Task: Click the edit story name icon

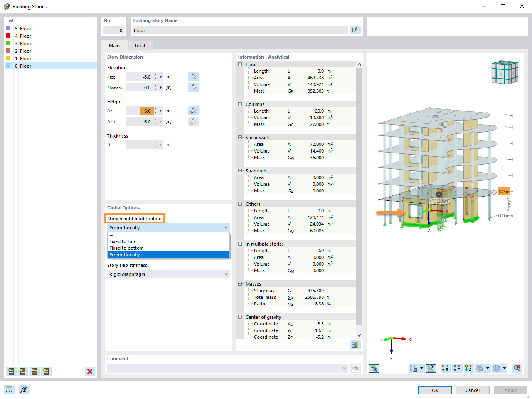Action: [355, 30]
